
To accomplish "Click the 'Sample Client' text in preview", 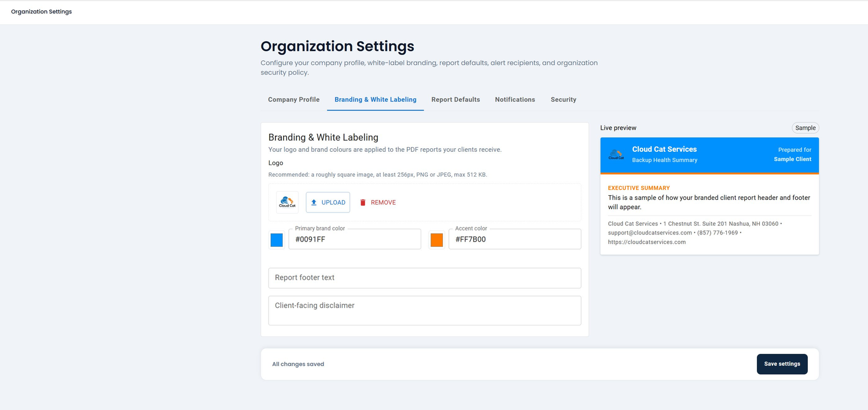I will tap(793, 159).
